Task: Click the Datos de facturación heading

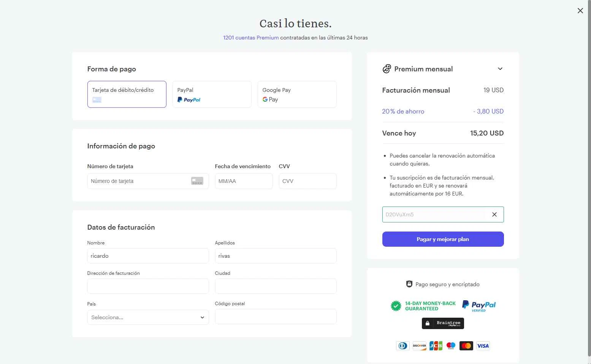Action: [x=121, y=227]
